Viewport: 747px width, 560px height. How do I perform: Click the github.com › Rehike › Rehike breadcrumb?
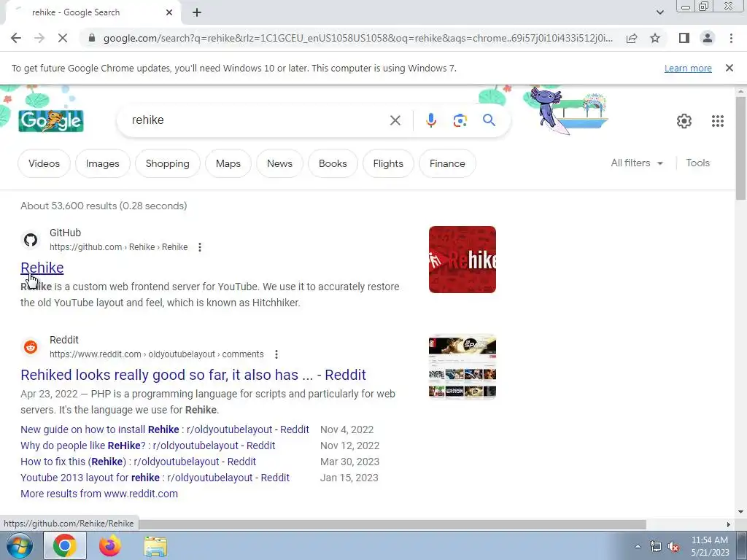119,247
